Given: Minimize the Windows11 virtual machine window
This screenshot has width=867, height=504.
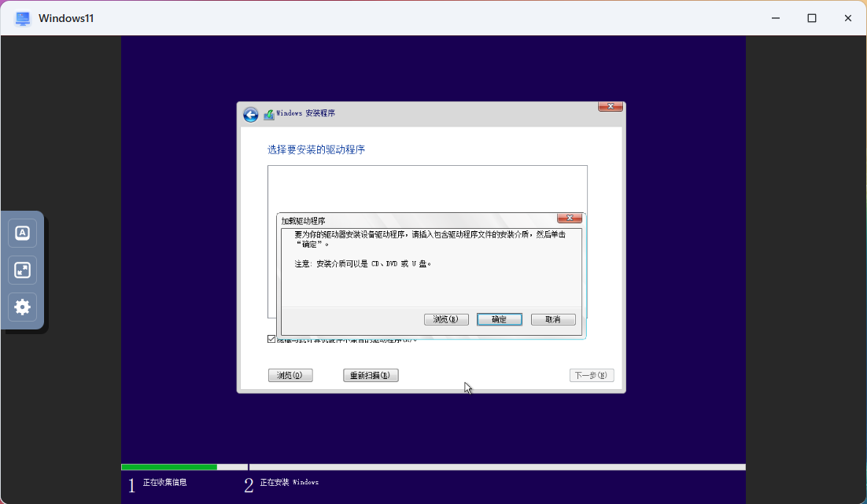Looking at the screenshot, I should pyautogui.click(x=776, y=18).
